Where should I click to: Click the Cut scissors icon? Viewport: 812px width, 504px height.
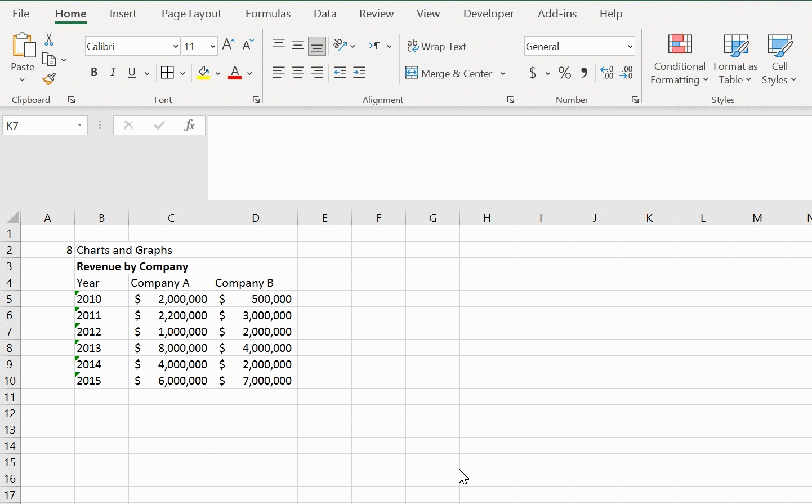(49, 39)
